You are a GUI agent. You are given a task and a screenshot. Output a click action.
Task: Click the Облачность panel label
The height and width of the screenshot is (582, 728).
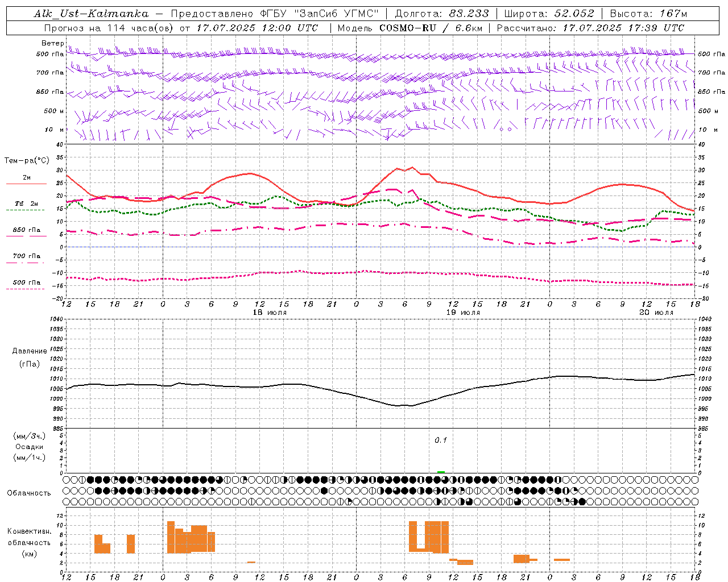coord(29,493)
